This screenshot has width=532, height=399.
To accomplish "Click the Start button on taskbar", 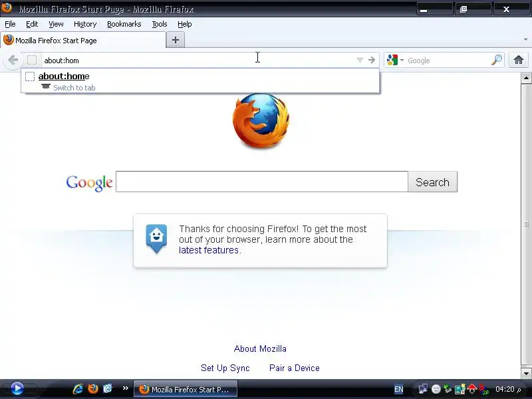I will pos(17,389).
